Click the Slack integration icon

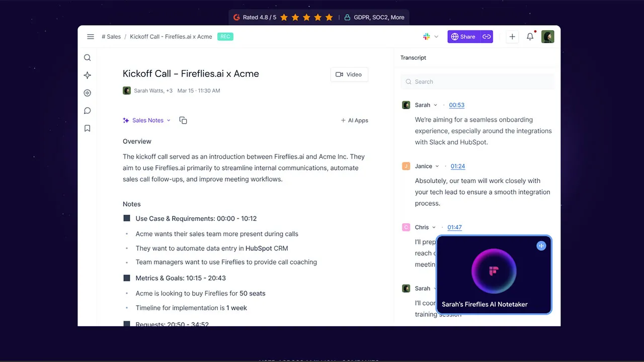tap(425, 36)
